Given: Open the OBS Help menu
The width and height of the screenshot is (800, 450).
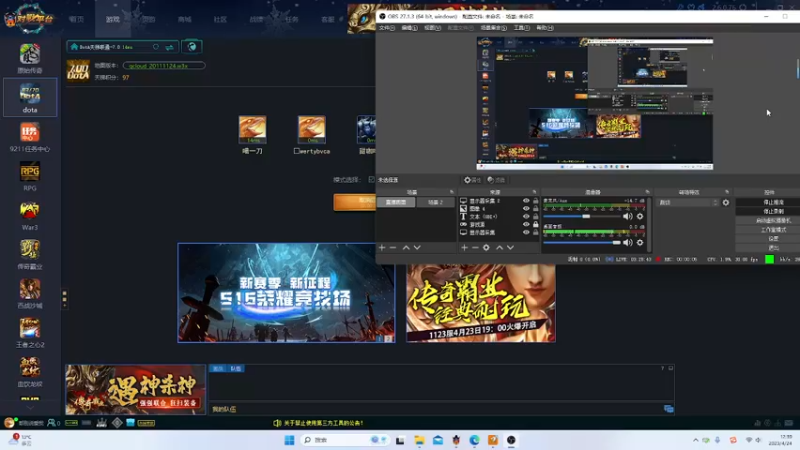Looking at the screenshot, I should pyautogui.click(x=544, y=28).
